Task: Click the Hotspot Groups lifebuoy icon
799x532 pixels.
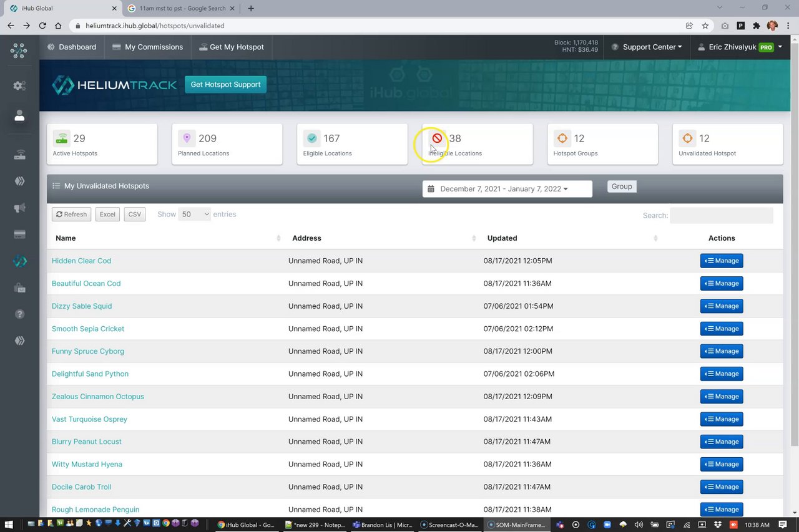Action: pos(562,138)
